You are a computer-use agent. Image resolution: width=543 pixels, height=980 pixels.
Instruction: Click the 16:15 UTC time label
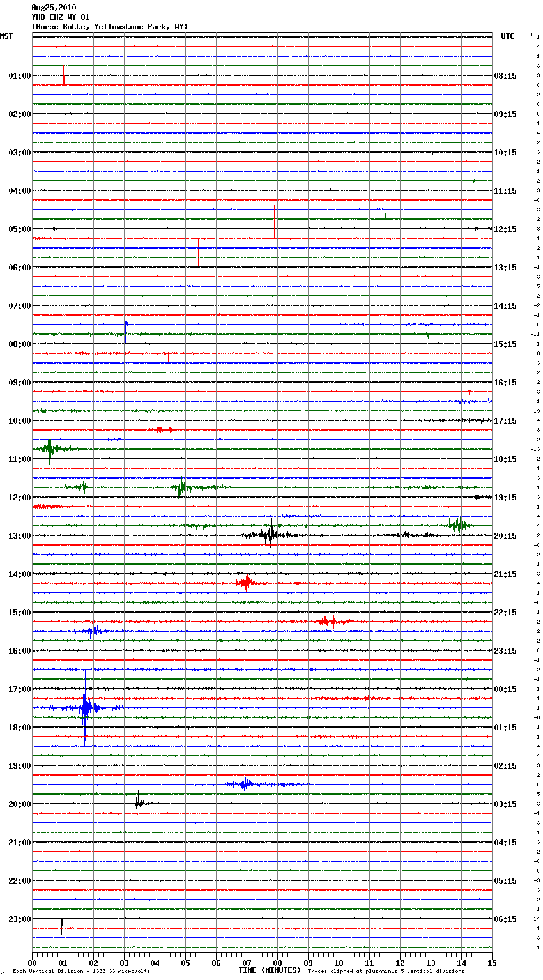(505, 383)
